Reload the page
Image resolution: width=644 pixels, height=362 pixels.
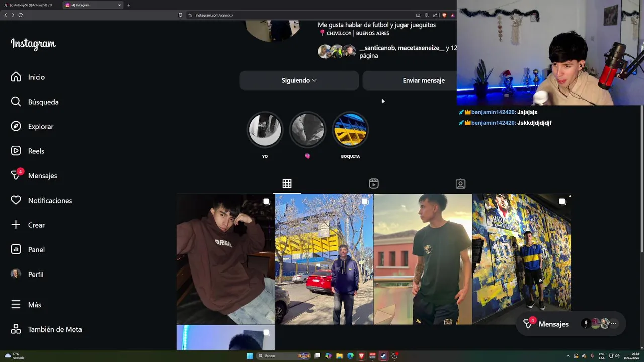21,15
